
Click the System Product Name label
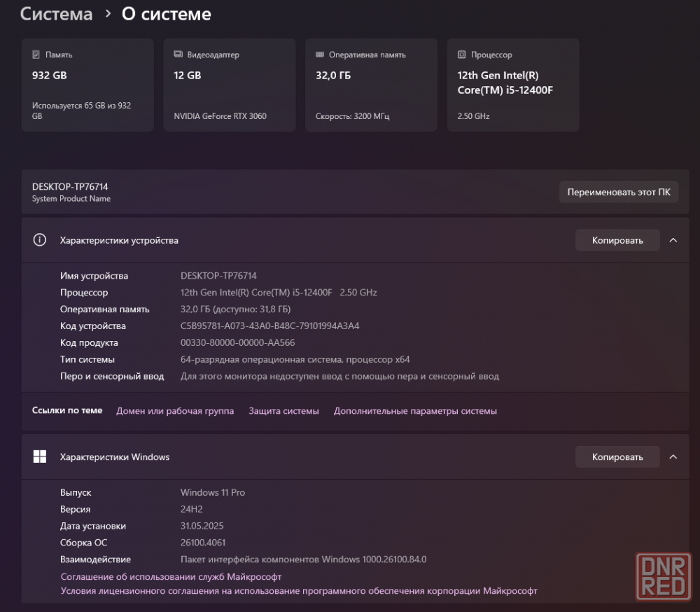(x=71, y=199)
